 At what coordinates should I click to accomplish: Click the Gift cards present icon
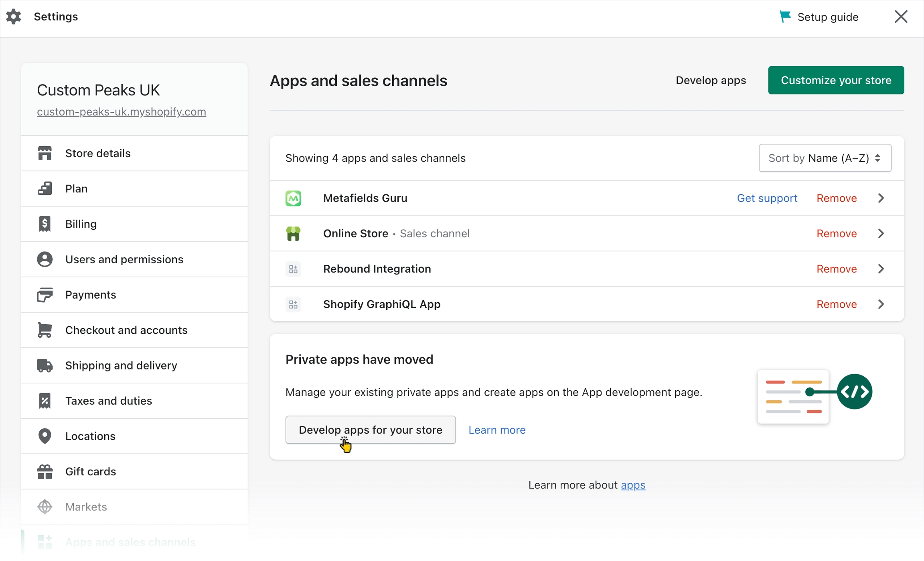click(x=45, y=472)
